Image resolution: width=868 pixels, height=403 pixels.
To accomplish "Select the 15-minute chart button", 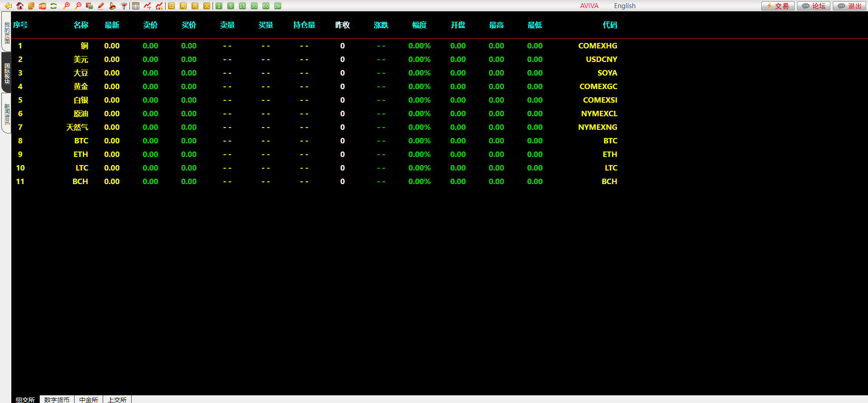I will point(242,6).
